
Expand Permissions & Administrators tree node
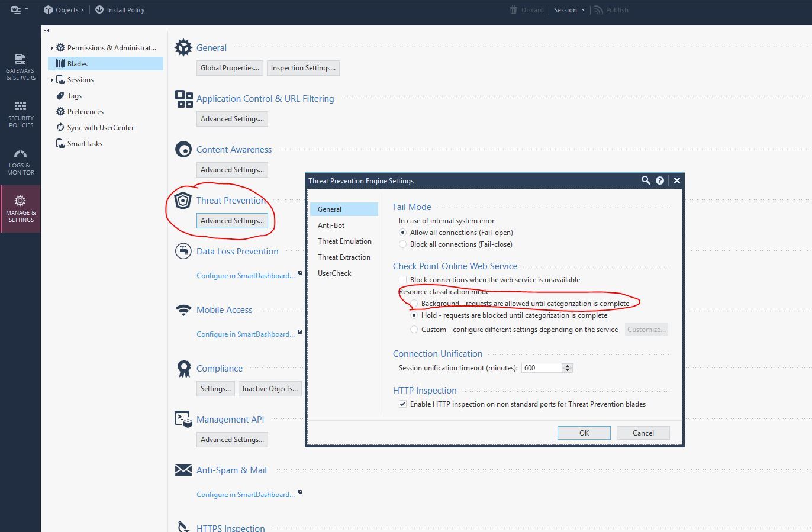(52, 48)
